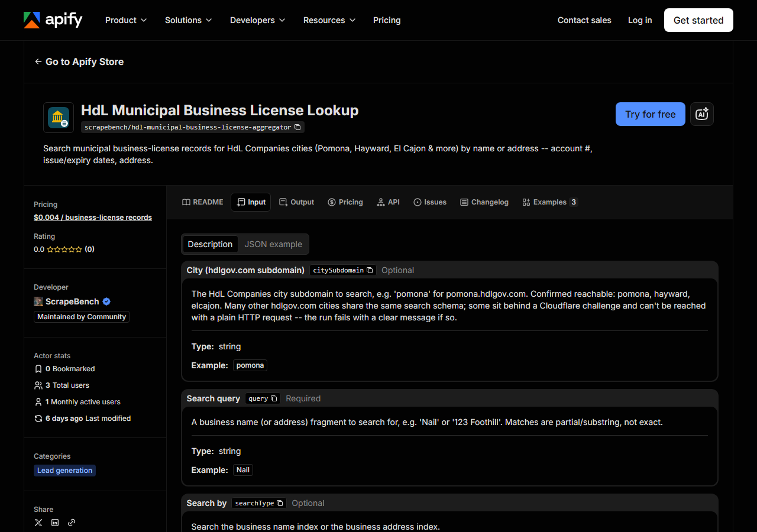Click the 'pomona' example value
The image size is (757, 532).
click(250, 365)
